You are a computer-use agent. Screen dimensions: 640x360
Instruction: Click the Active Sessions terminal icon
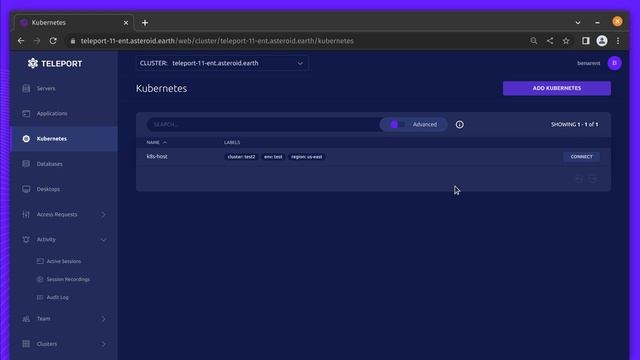[x=40, y=261]
